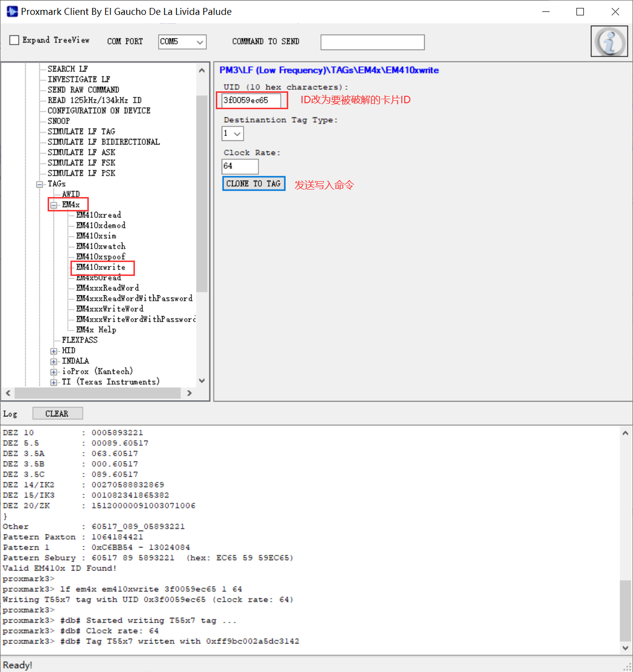The height and width of the screenshot is (672, 633).
Task: Clear the log with the CLEAR button
Action: click(58, 413)
